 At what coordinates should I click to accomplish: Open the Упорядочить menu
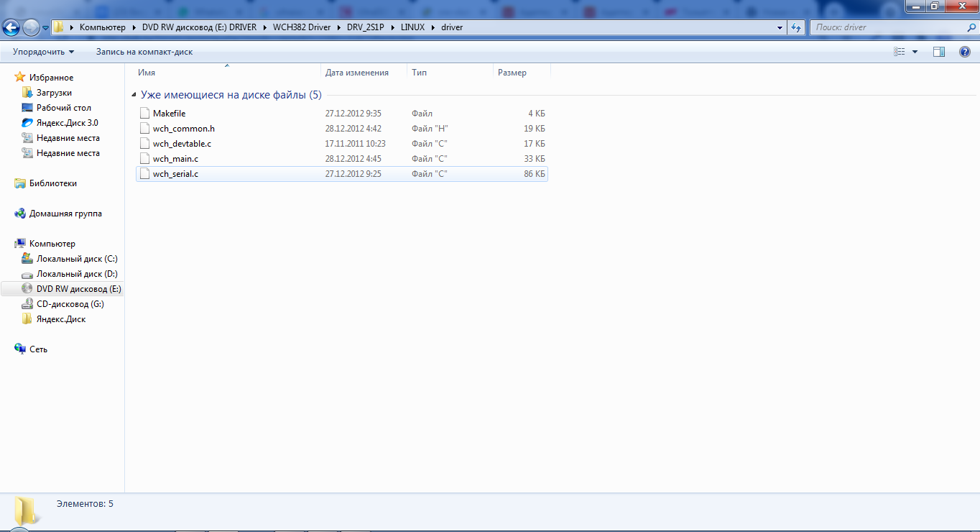44,52
